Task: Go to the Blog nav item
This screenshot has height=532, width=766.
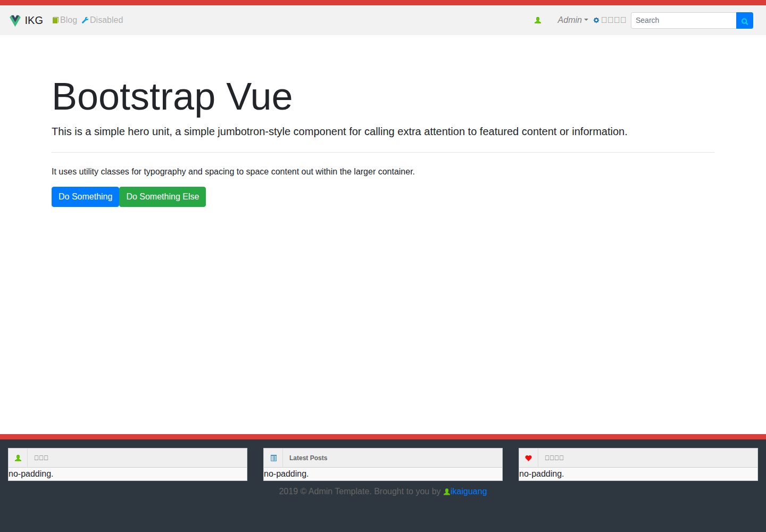Action: [68, 20]
